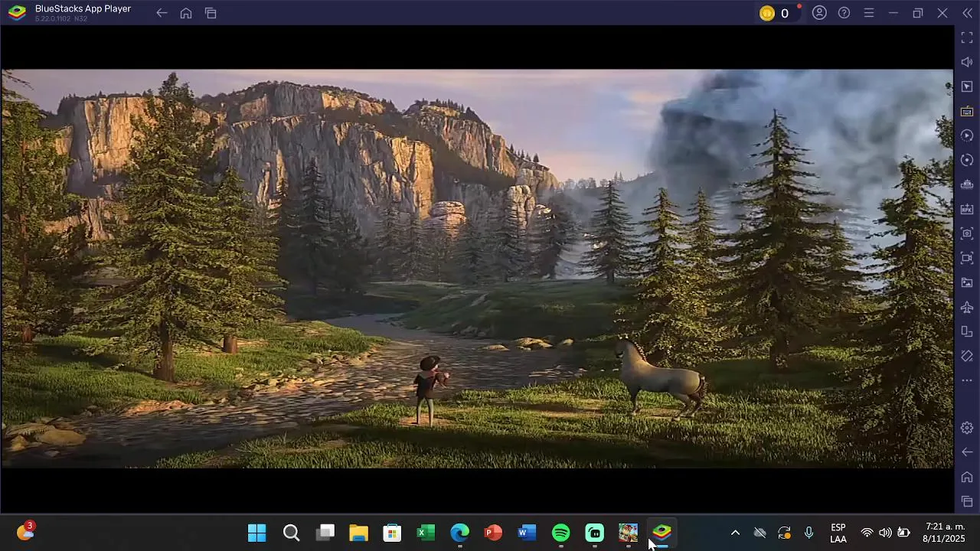Open Wi-Fi network quick settings
The width and height of the screenshot is (980, 551).
pos(867,533)
